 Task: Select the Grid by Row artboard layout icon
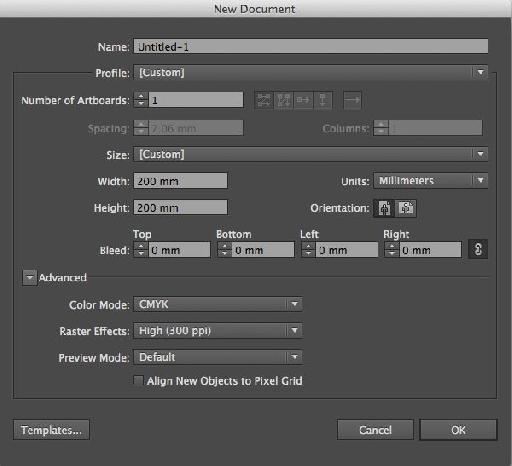pos(264,100)
